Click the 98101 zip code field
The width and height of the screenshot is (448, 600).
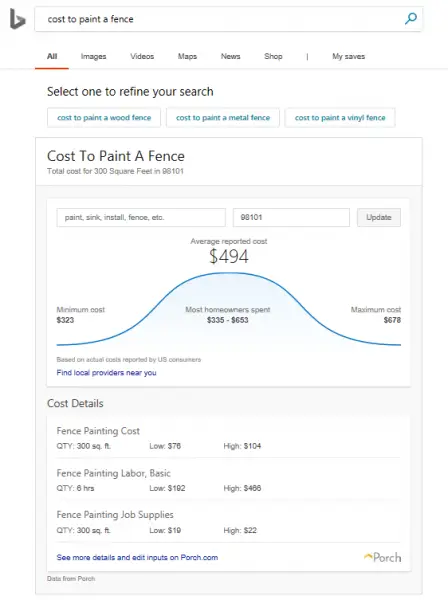point(291,217)
